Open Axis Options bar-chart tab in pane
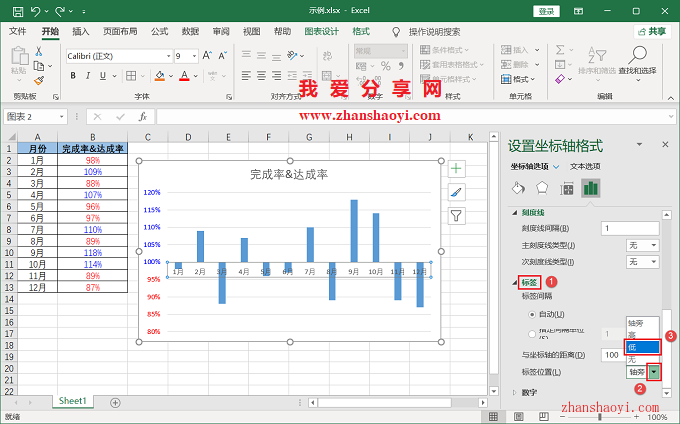This screenshot has width=680, height=424. click(591, 188)
